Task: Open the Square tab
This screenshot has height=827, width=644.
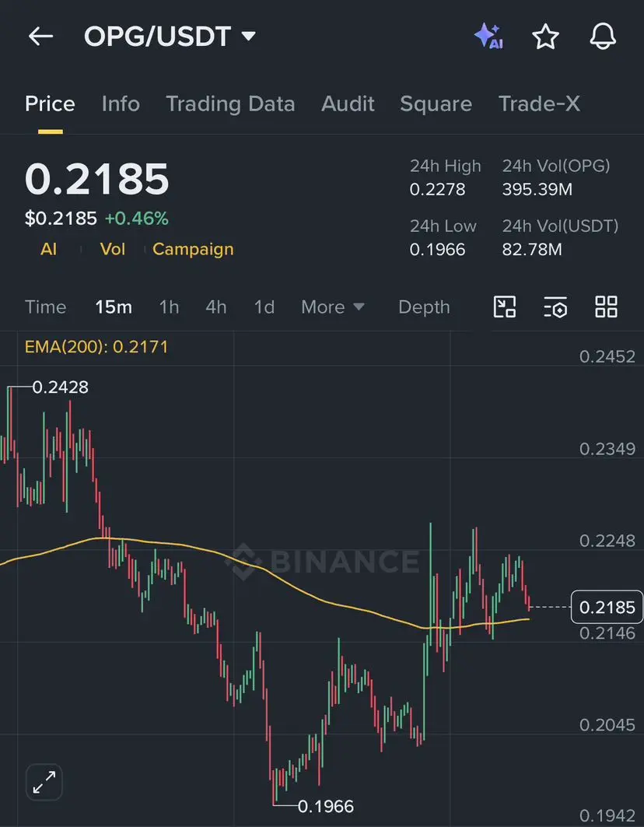Action: tap(436, 104)
